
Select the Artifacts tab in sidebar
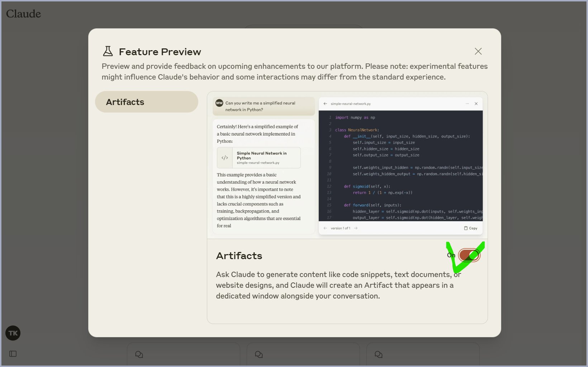pyautogui.click(x=147, y=102)
